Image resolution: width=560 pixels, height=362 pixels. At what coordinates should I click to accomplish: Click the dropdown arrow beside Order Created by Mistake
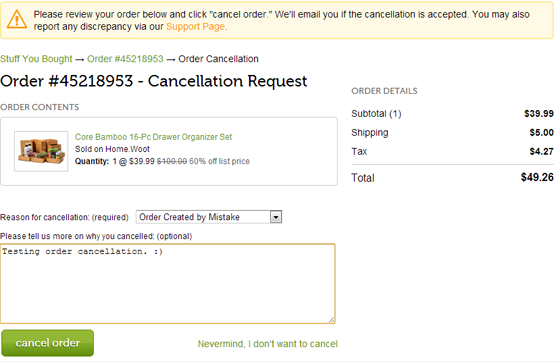tap(276, 217)
